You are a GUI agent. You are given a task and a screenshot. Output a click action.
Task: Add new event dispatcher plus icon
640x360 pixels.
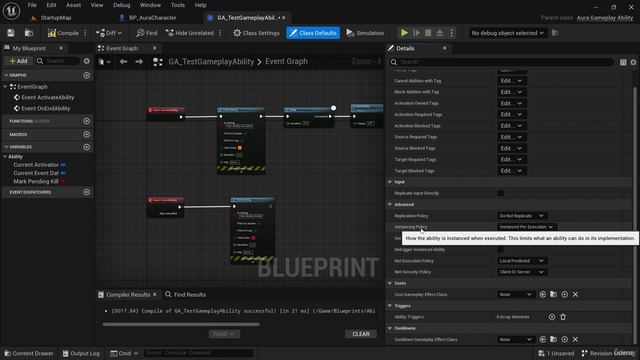(87, 192)
